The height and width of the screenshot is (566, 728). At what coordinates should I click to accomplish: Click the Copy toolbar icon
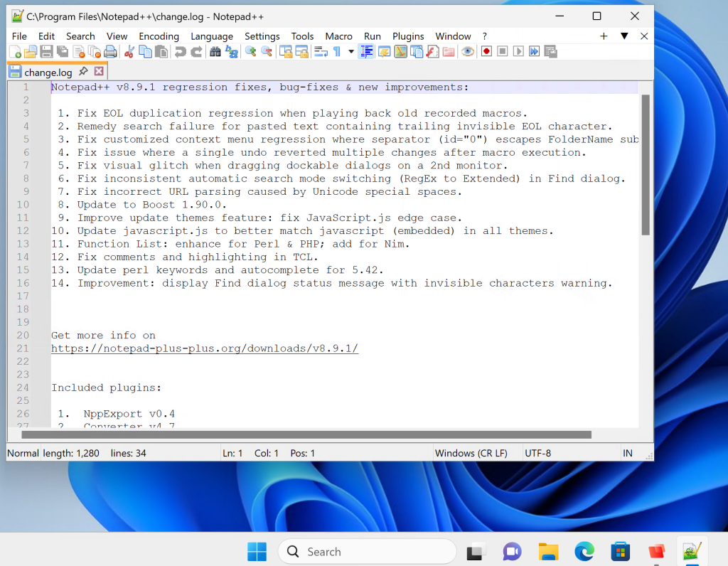(145, 51)
